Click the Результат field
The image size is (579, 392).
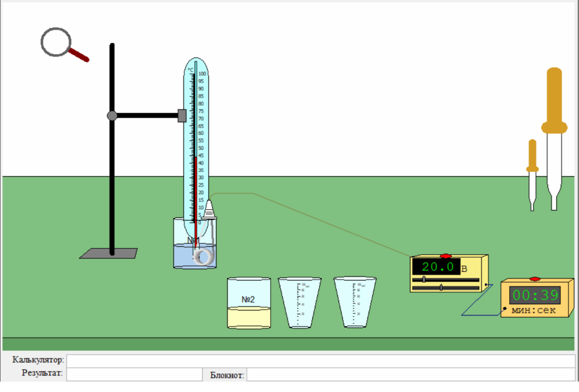(134, 374)
